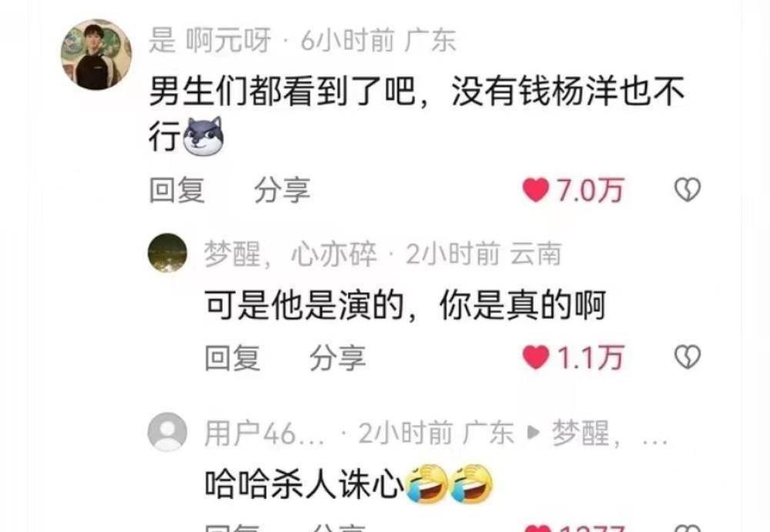770x532 pixels.
Task: Dislike the 梦醒 reply with broken heart
Action: click(688, 356)
